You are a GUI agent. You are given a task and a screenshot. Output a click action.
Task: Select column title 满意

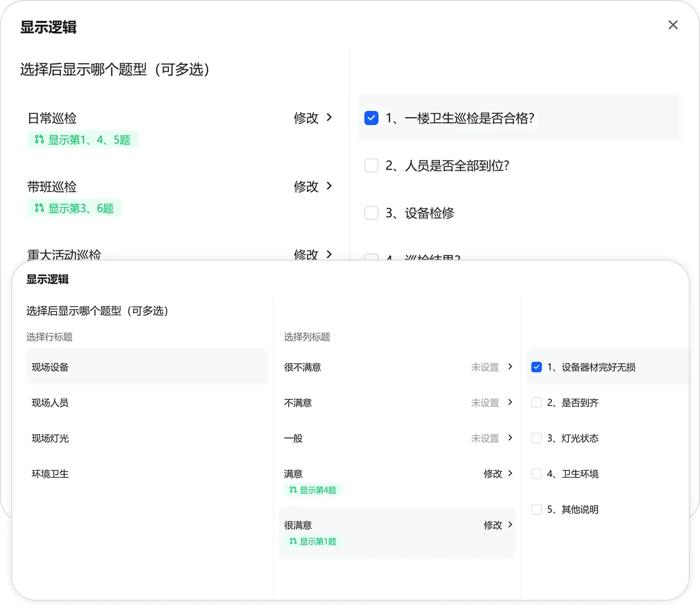pos(293,474)
